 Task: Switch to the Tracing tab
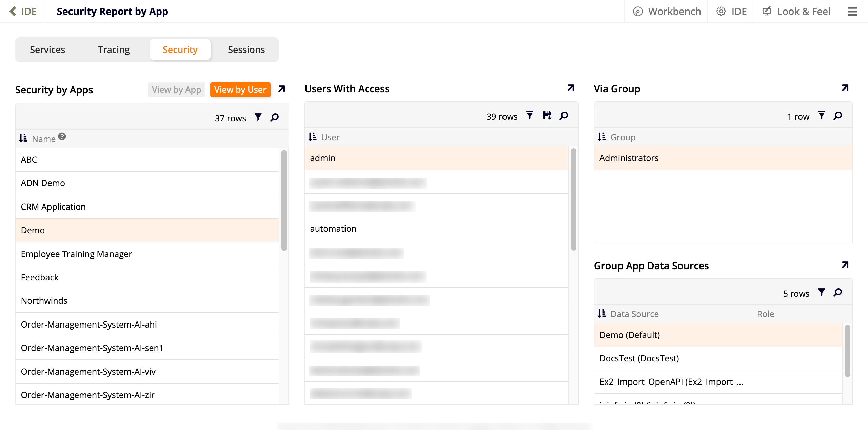(114, 50)
